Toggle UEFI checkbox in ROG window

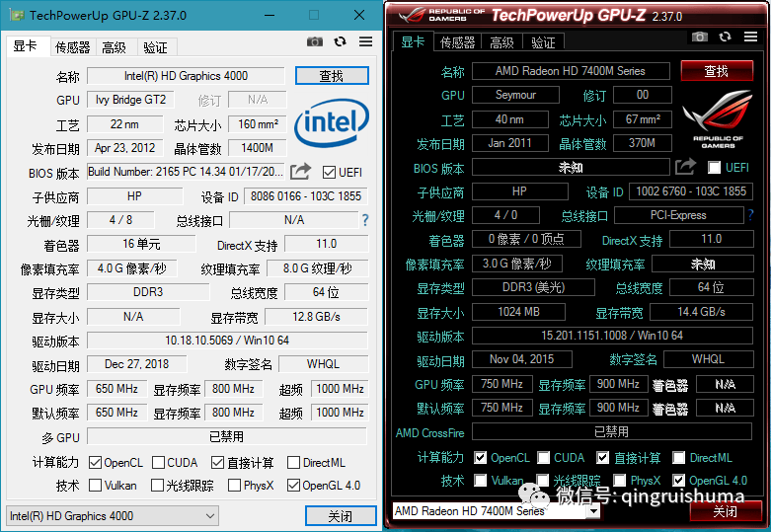click(715, 167)
